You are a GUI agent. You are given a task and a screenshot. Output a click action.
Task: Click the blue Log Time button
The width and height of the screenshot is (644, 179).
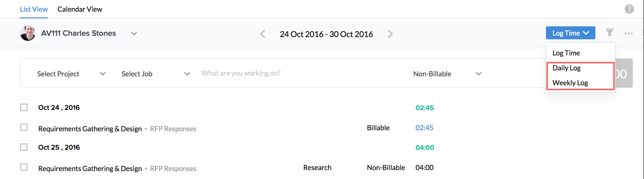click(570, 33)
